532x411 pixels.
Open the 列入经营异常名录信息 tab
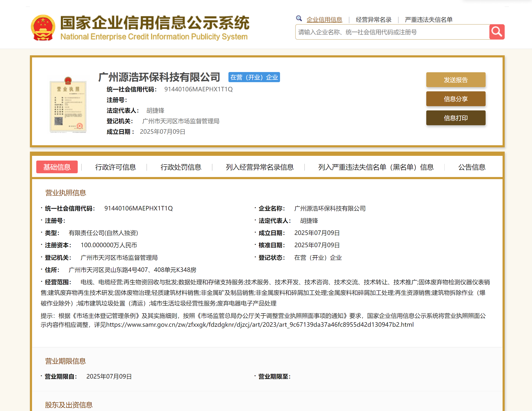[260, 167]
